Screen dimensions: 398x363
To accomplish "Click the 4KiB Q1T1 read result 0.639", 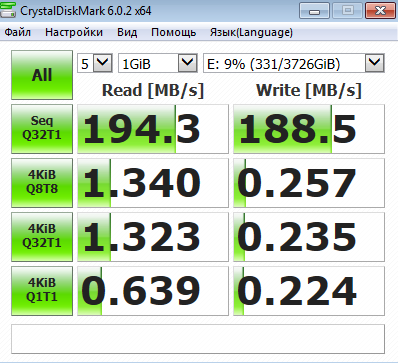I will point(153,291).
